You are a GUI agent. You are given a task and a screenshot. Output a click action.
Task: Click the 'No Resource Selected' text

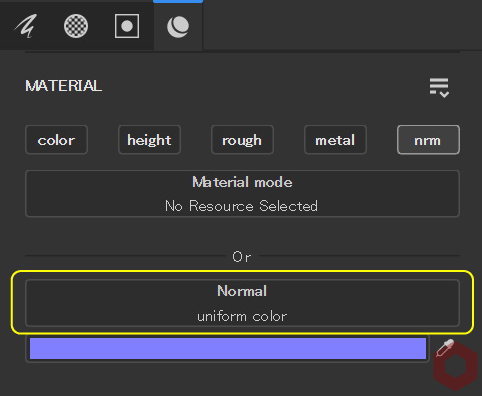click(x=242, y=206)
